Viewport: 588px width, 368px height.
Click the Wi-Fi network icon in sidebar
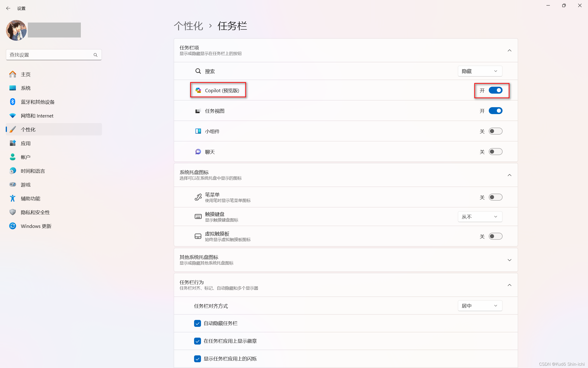click(13, 116)
